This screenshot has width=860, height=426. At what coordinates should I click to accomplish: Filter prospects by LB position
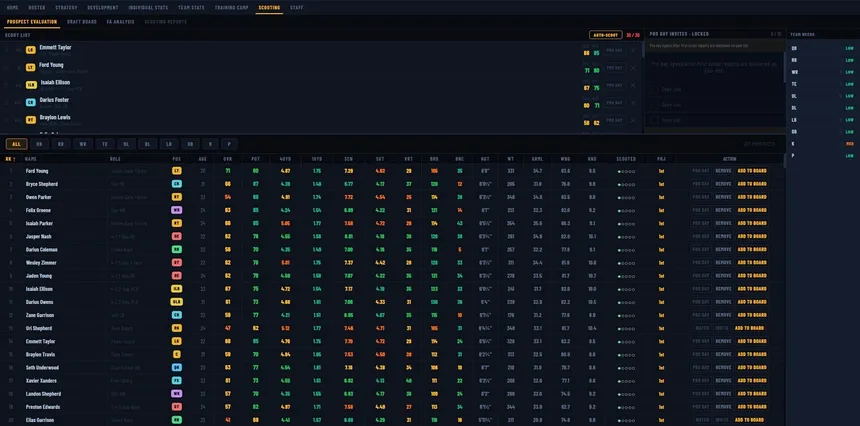[x=169, y=144]
